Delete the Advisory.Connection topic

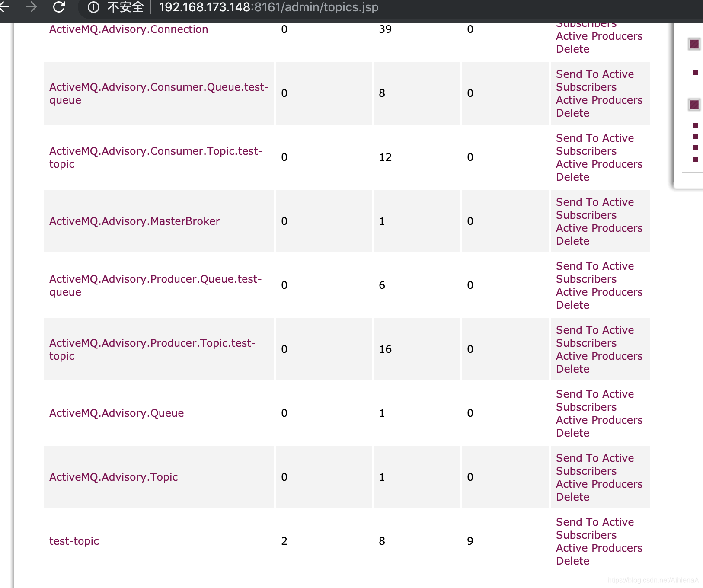tap(572, 49)
